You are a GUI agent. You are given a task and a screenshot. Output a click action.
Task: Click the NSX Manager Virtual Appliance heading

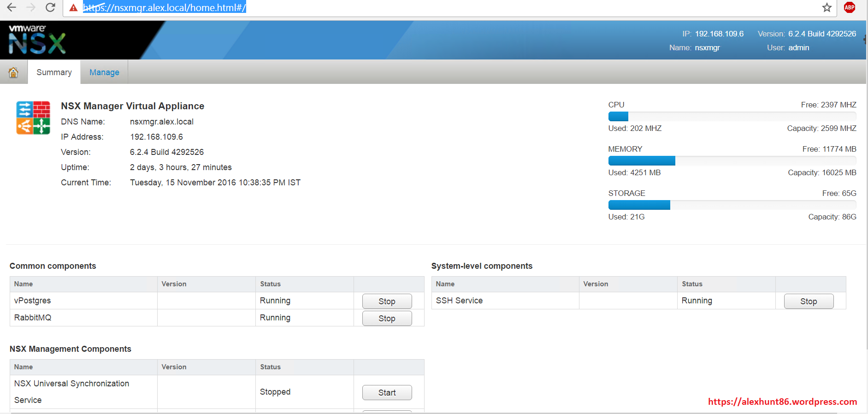pyautogui.click(x=133, y=106)
